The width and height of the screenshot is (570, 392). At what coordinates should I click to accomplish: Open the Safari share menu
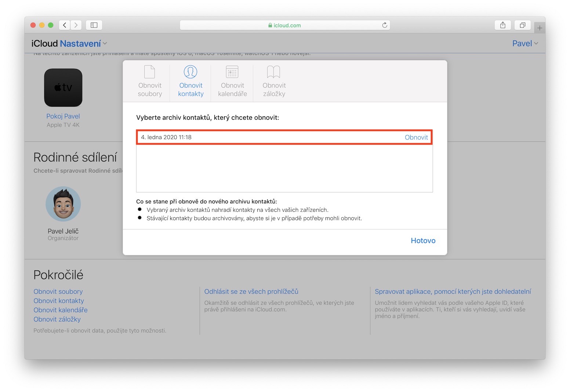coord(503,25)
